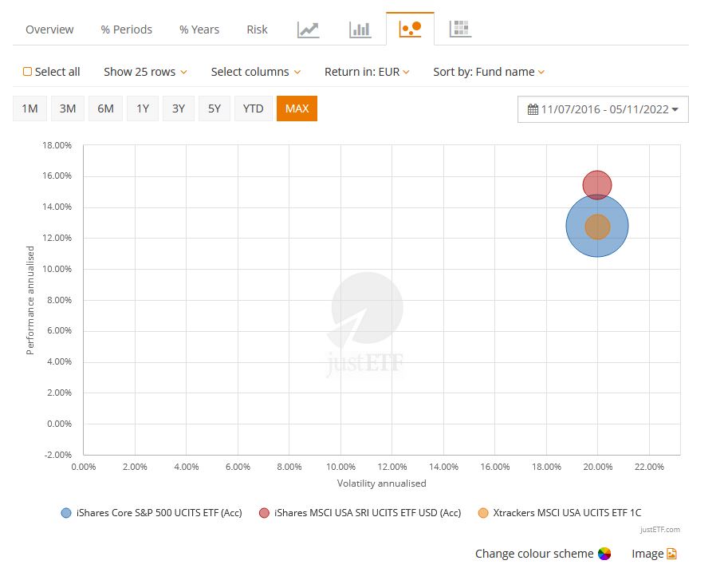Open the bubble chart view tab

click(x=410, y=29)
